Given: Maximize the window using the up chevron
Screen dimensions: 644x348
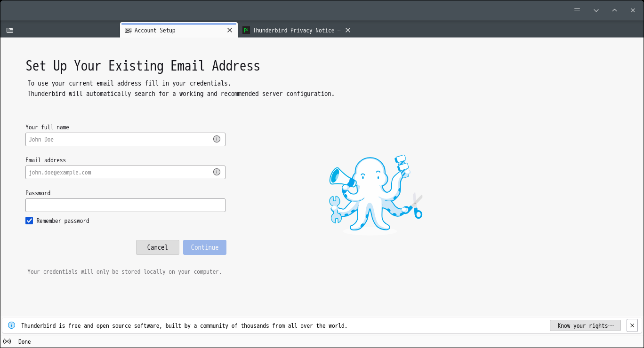Looking at the screenshot, I should click(x=614, y=10).
